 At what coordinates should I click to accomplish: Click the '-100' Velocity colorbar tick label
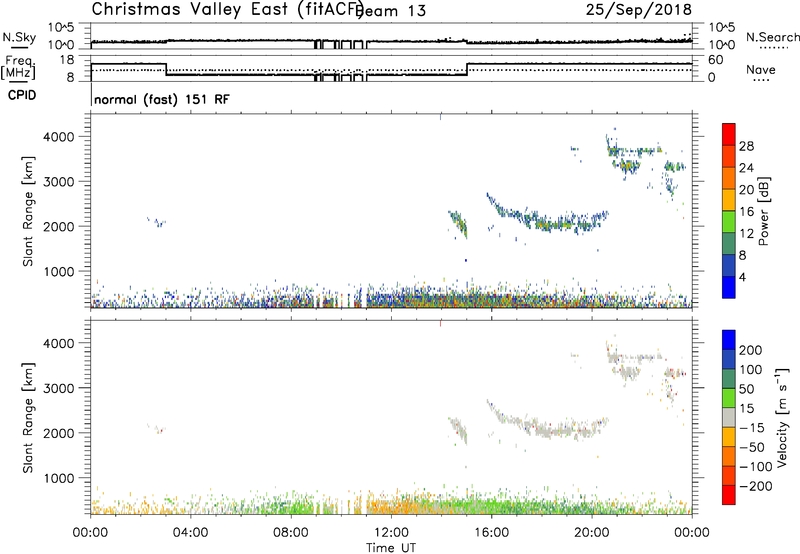point(756,466)
